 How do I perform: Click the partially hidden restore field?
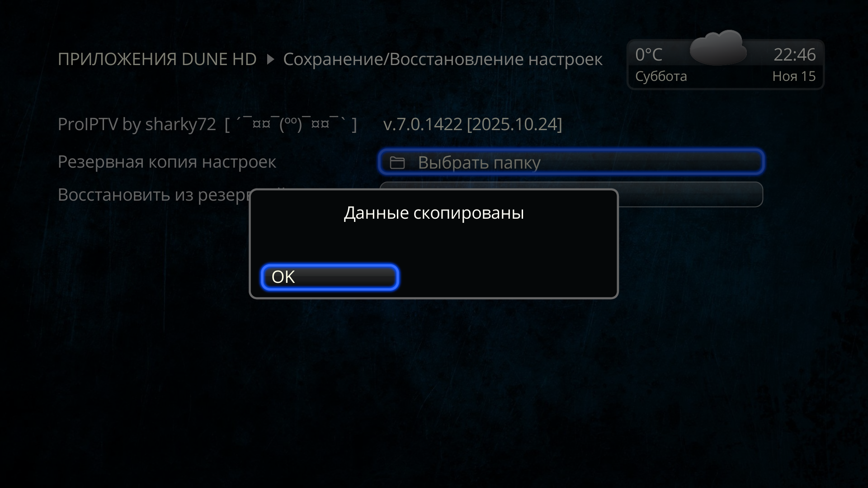(690, 194)
